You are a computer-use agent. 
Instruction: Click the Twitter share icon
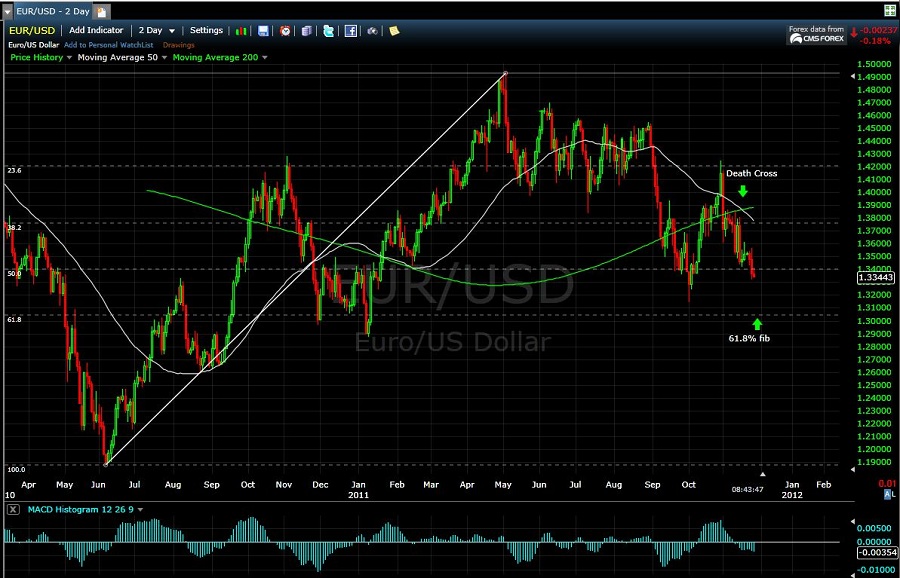coord(328,31)
